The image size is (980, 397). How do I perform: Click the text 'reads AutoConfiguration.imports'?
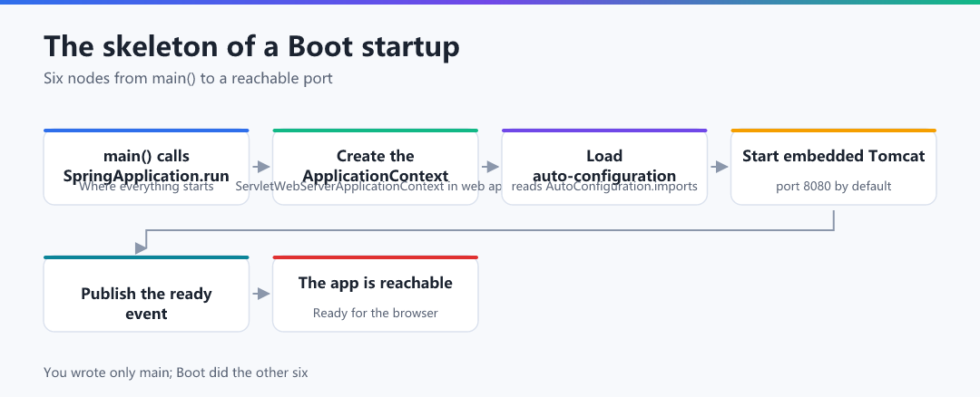604,186
